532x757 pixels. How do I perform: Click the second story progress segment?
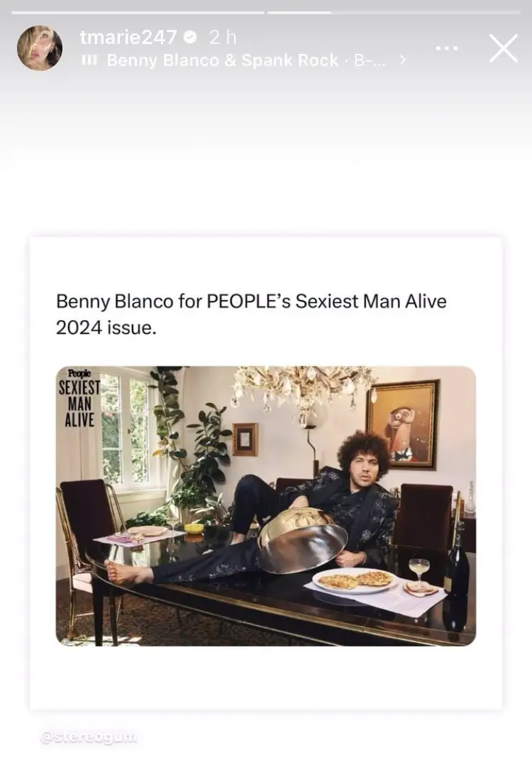point(394,13)
